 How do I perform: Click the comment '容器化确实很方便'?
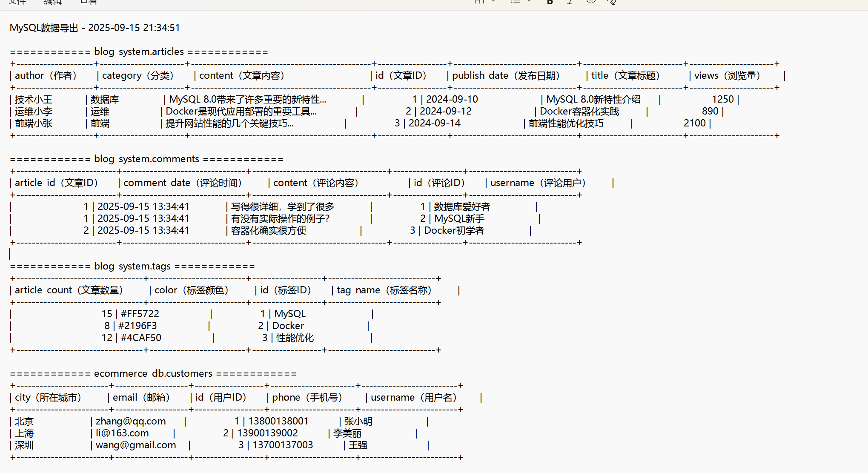pyautogui.click(x=269, y=230)
